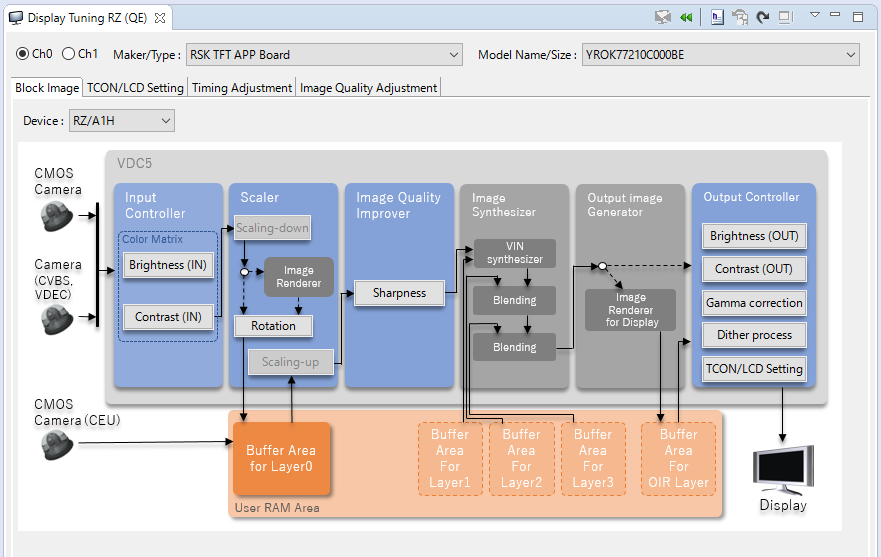The width and height of the screenshot is (881, 557).
Task: Click the Gamma correction button
Action: click(x=754, y=303)
